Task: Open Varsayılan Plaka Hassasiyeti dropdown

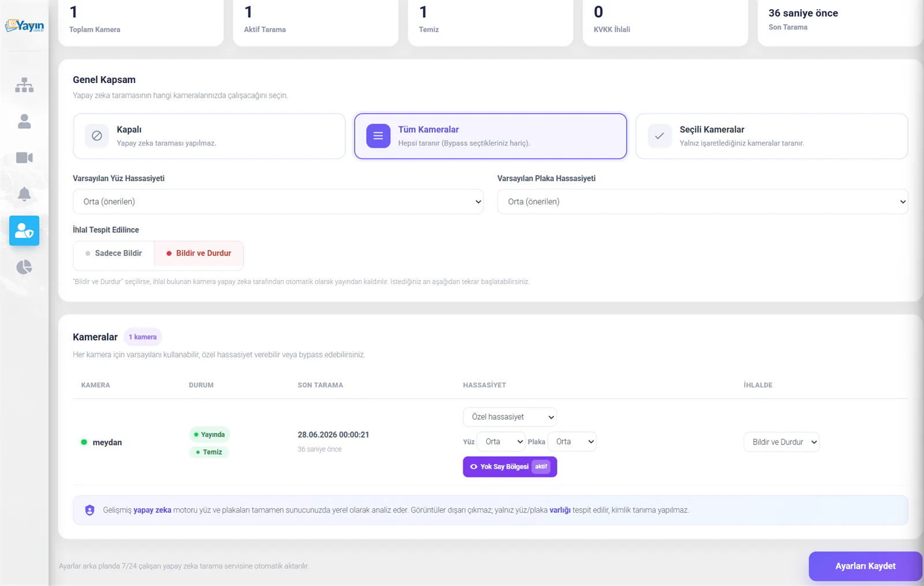Action: (x=702, y=201)
